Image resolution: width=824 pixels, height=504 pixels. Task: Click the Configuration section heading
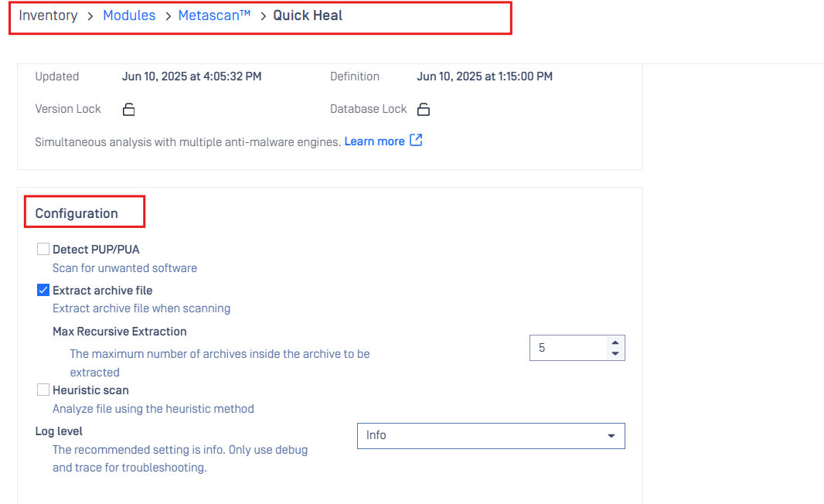[x=77, y=213]
